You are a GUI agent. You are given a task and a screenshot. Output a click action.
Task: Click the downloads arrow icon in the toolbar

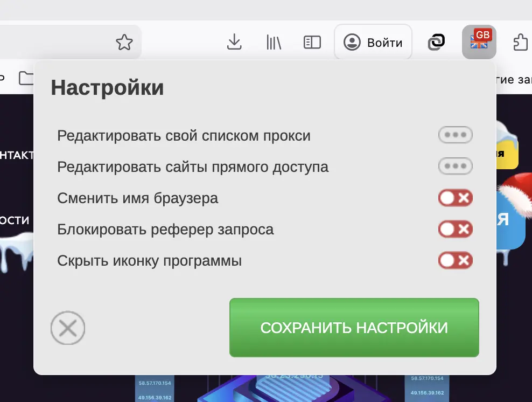[x=234, y=42]
